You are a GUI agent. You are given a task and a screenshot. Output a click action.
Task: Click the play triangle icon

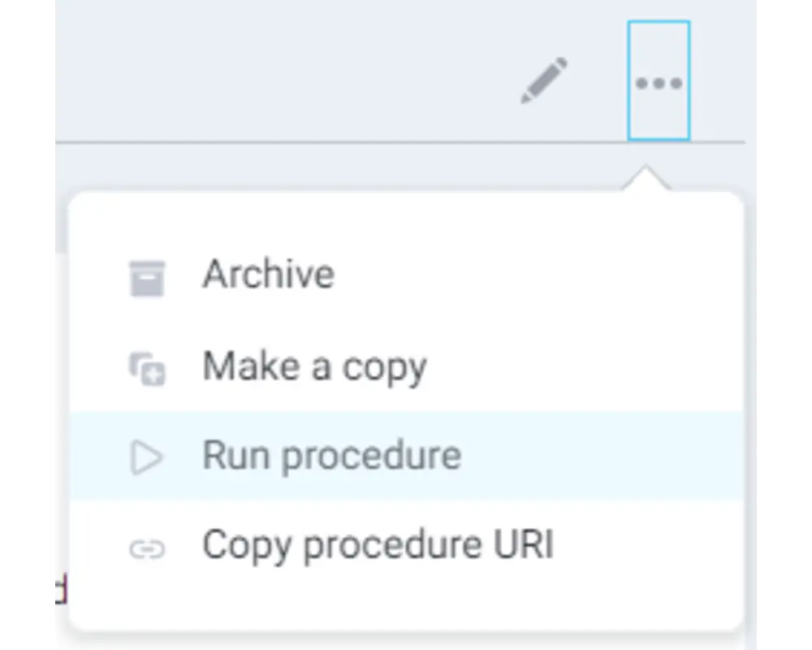coord(146,457)
